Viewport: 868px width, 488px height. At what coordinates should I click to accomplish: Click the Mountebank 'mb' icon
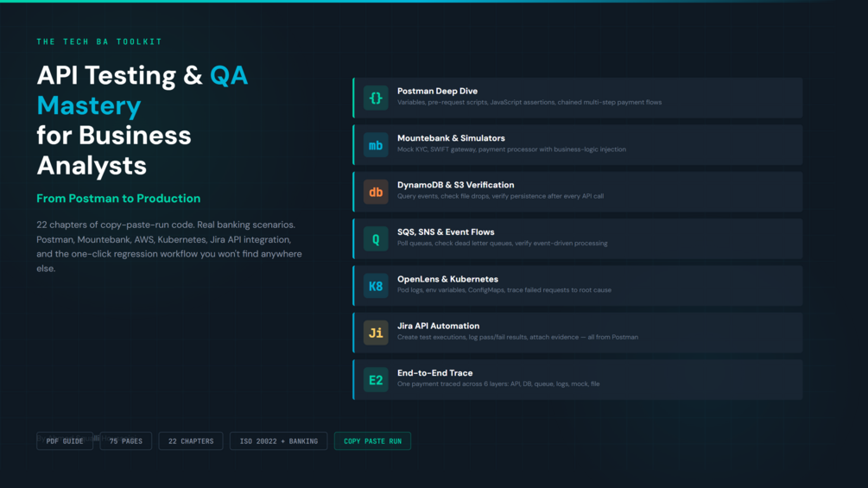tap(376, 145)
